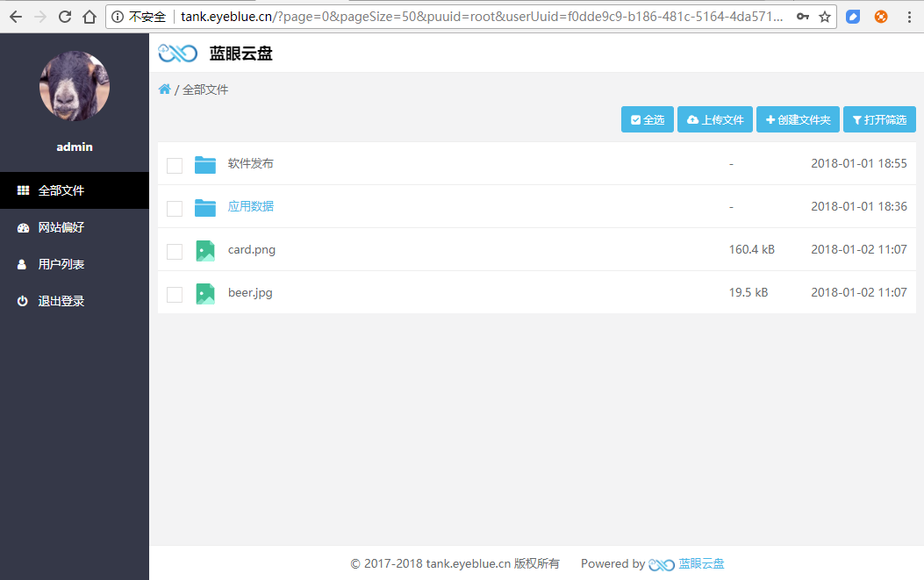Click the 创建文件夹 button

point(798,120)
